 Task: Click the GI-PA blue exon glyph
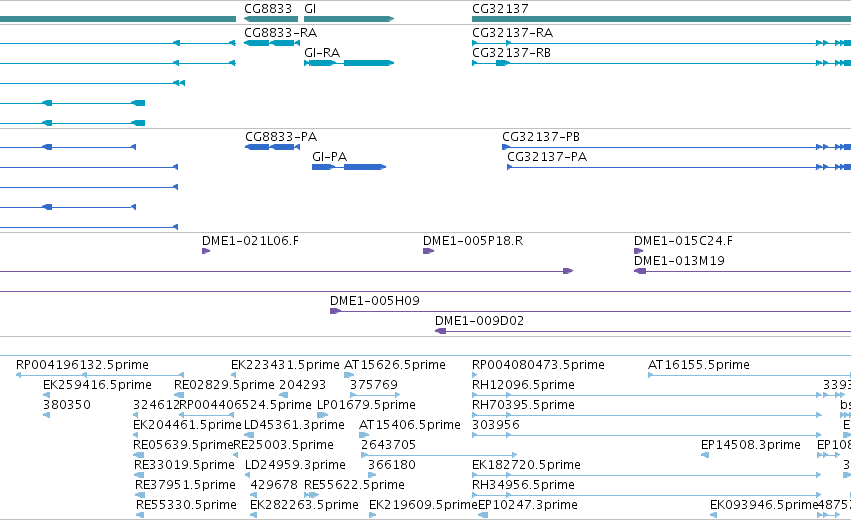(349, 167)
